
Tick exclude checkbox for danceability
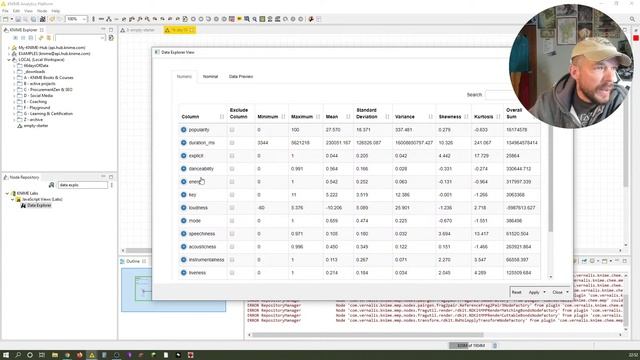coord(232,169)
